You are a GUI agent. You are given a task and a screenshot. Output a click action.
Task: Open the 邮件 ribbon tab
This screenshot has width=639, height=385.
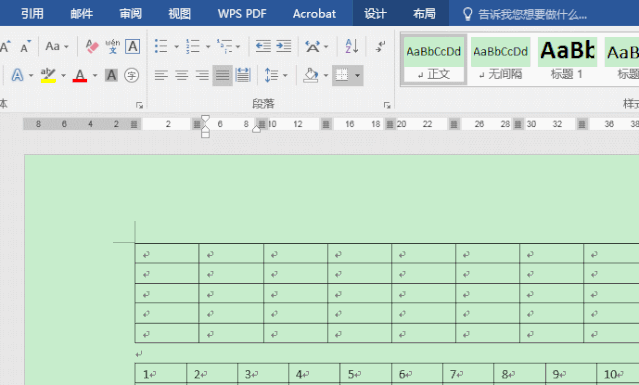[x=82, y=13]
